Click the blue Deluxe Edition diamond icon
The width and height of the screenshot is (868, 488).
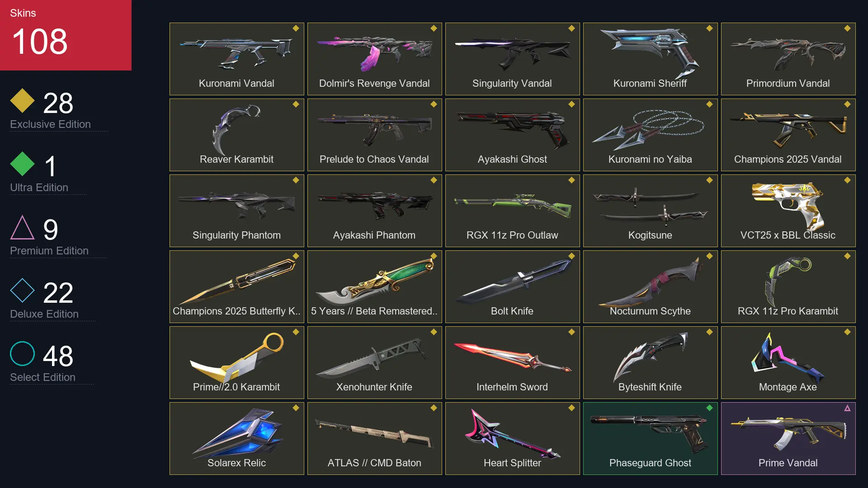[x=22, y=290]
